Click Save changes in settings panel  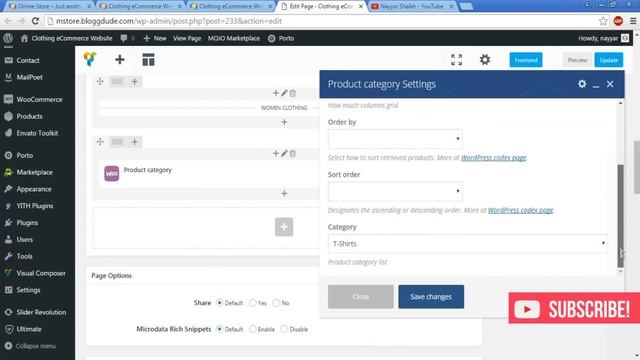point(431,297)
